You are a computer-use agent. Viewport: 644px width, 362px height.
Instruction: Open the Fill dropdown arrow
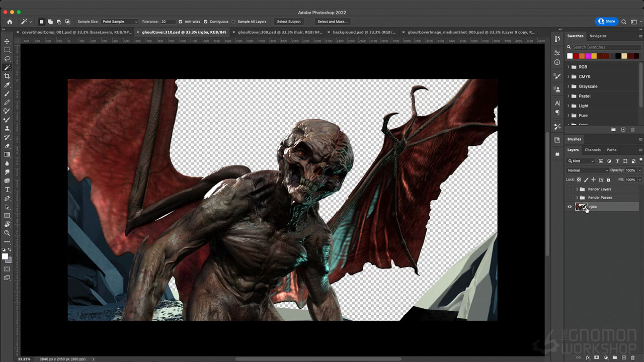(639, 179)
